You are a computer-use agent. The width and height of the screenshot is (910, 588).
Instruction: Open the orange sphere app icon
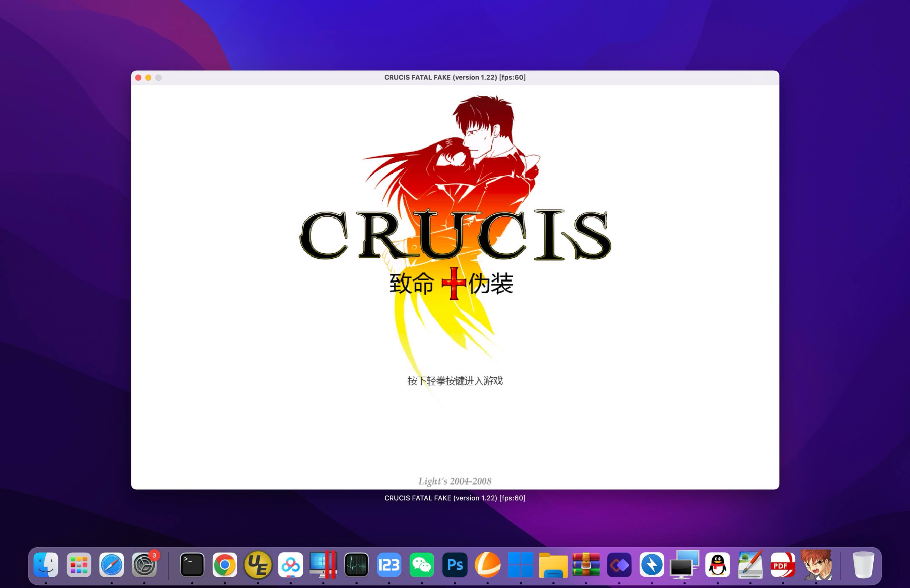(x=488, y=565)
